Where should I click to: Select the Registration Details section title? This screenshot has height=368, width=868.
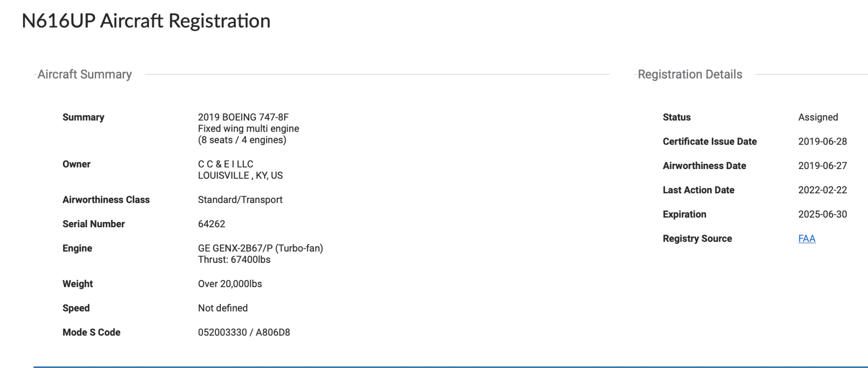[690, 74]
